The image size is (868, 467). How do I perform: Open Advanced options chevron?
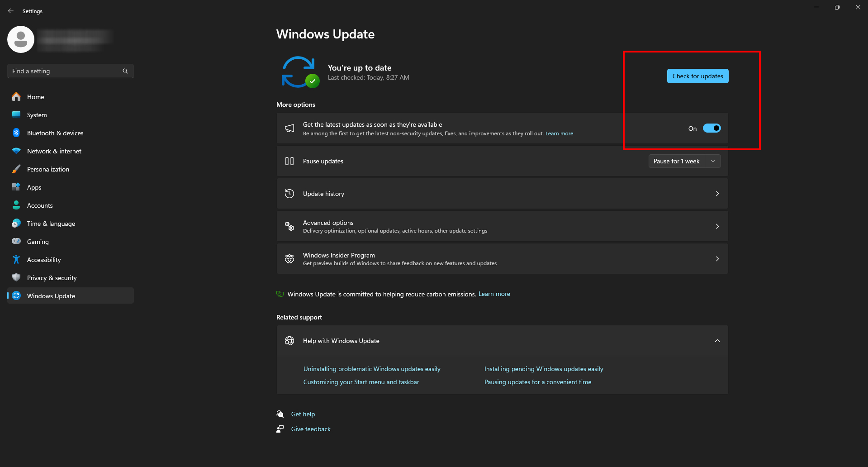click(x=717, y=226)
